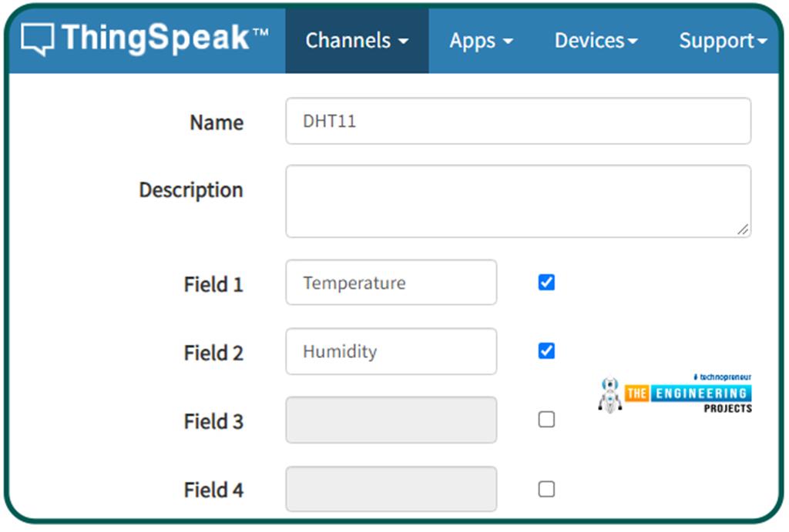Image resolution: width=789 pixels, height=532 pixels.
Task: Expand the Apps dropdown
Action: pyautogui.click(x=481, y=41)
